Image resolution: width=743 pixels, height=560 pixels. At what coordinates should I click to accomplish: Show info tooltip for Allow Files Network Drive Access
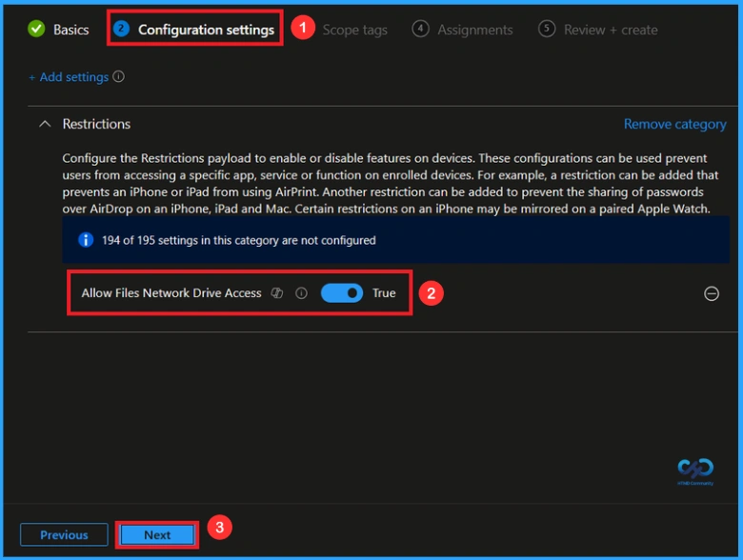click(x=301, y=293)
